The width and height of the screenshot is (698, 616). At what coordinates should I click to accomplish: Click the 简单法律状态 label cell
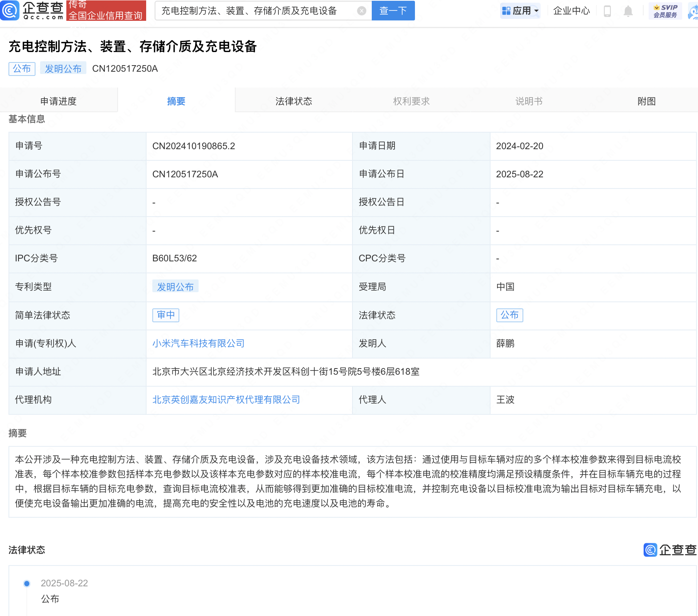(x=78, y=315)
